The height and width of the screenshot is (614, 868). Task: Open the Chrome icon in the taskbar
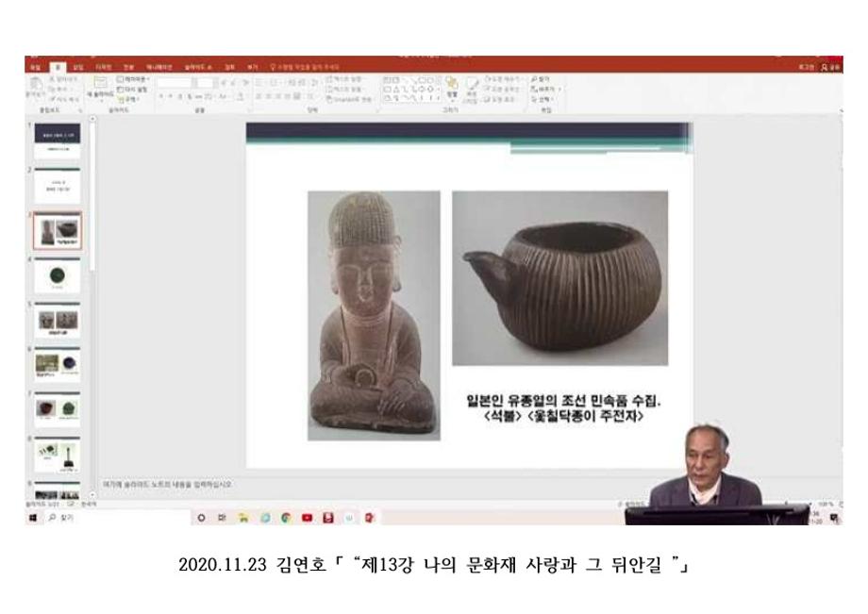point(285,518)
